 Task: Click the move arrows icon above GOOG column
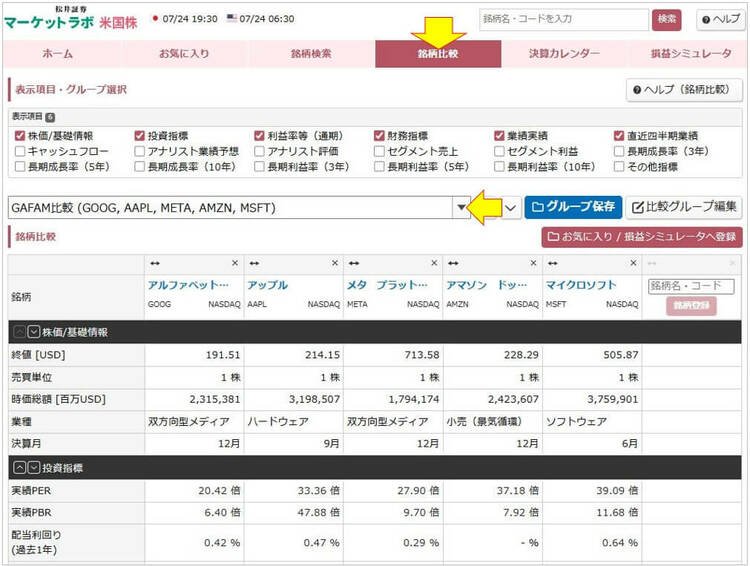pyautogui.click(x=154, y=263)
